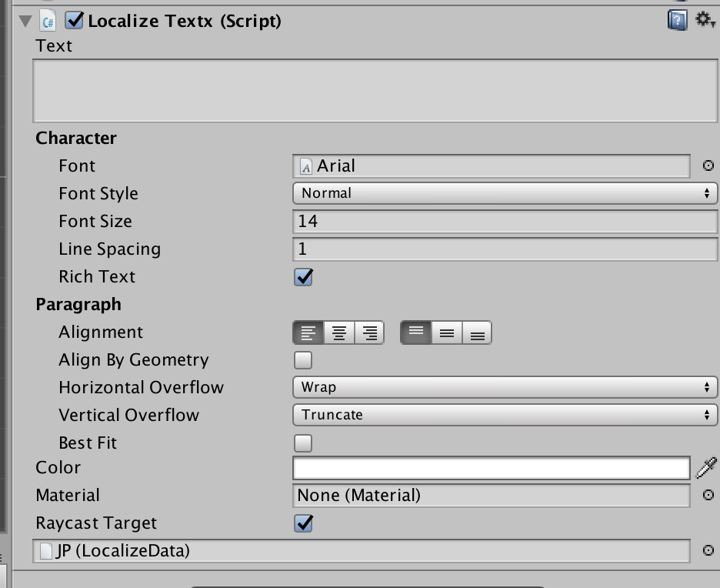This screenshot has height=588, width=720.
Task: Click the Color eyedropper tool
Action: [707, 468]
